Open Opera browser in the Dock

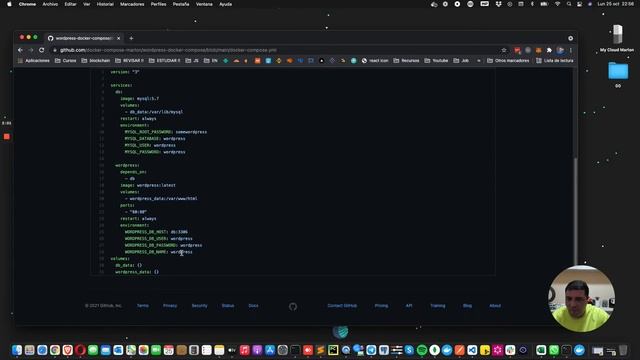(80, 350)
